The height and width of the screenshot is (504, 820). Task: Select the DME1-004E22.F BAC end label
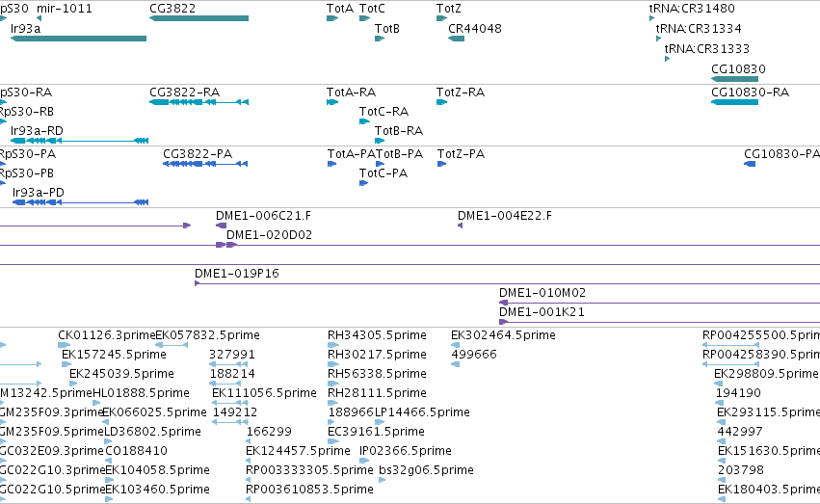[x=505, y=216]
